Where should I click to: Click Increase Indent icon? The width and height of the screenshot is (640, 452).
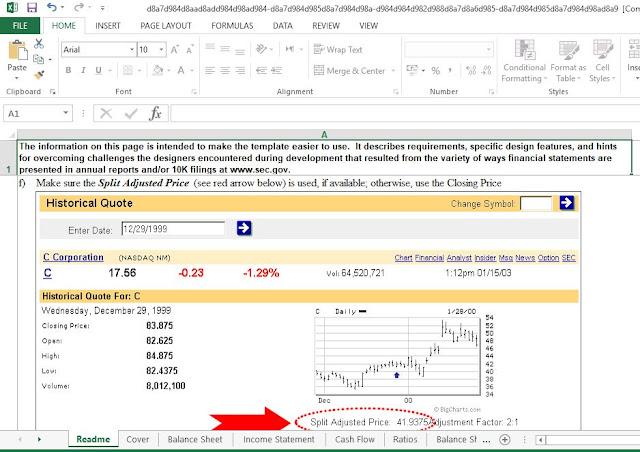pos(276,71)
